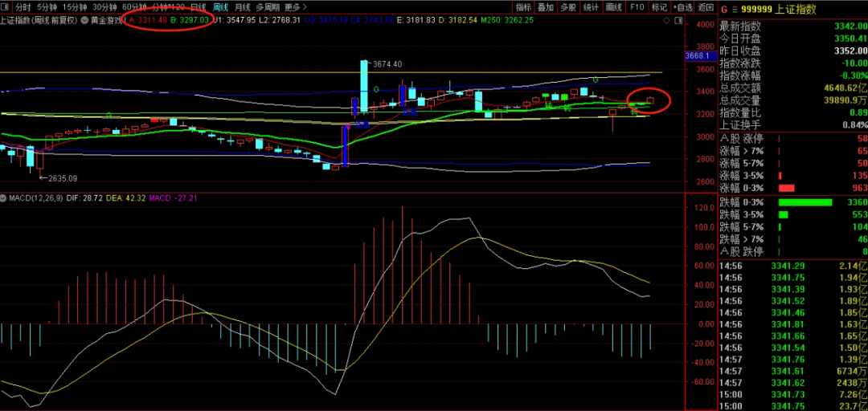Click the DEA: 42.32 value
868x411 pixels.
click(125, 197)
